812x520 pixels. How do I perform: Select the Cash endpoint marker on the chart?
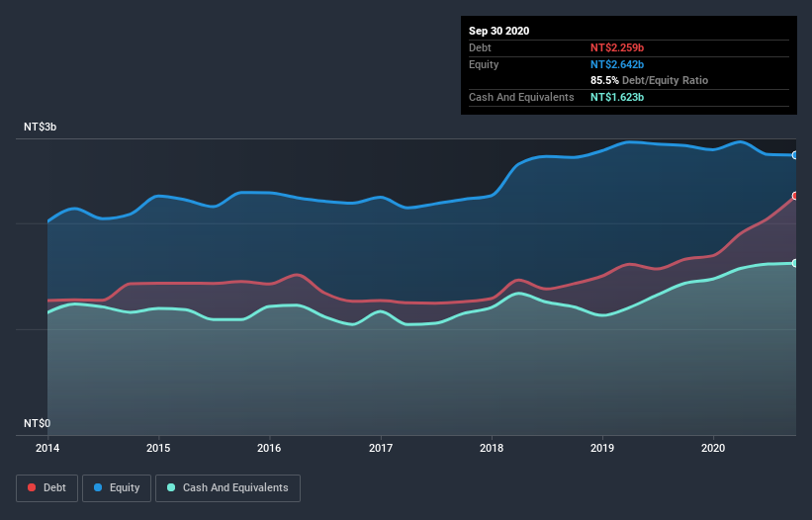coord(795,263)
